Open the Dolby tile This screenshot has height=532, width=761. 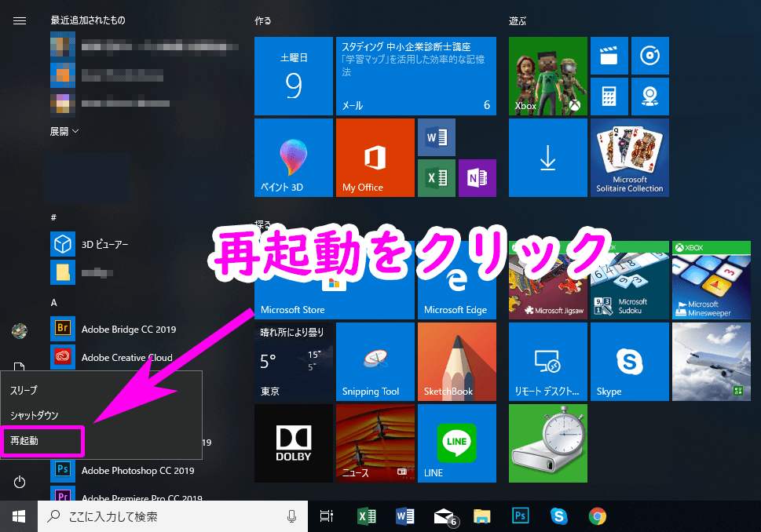tap(294, 443)
